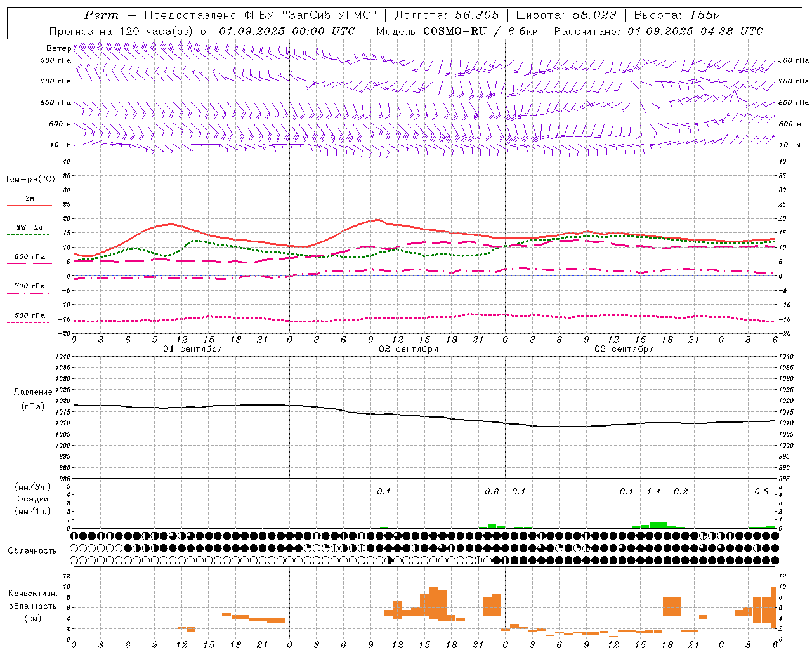Click the "0.3" precipitation amount value

[x=761, y=492]
